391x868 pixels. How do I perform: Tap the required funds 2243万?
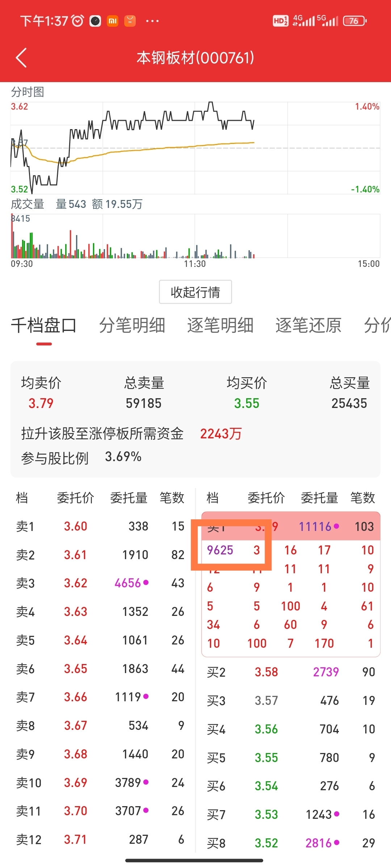[x=221, y=433]
